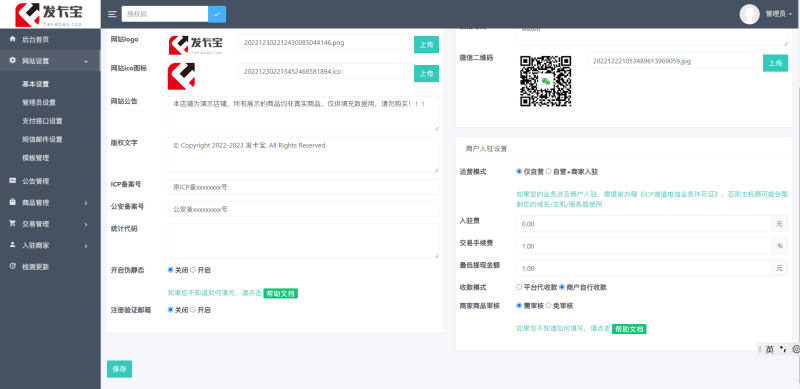Collapse the 网站设置 menu arrow
This screenshot has height=389, width=800.
point(86,61)
